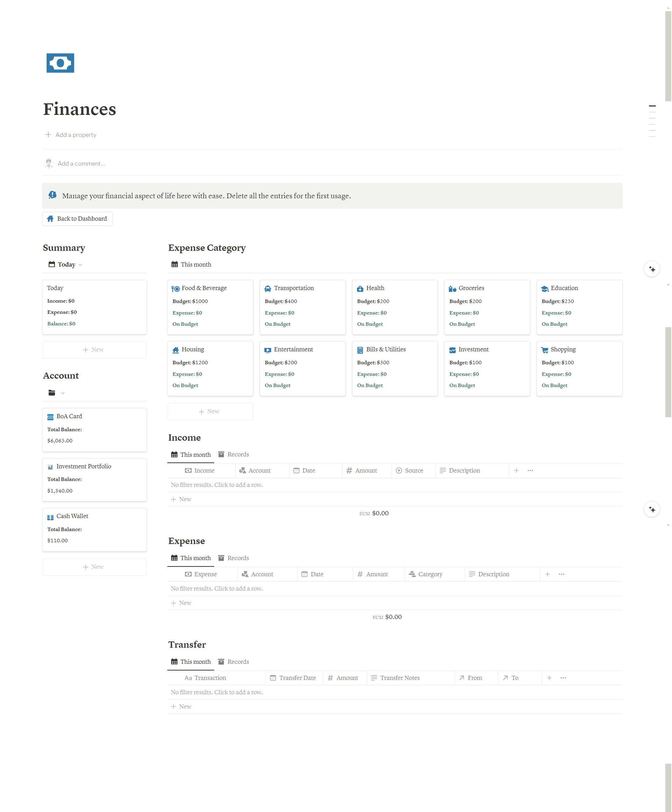
Task: Expand arrow below the lower sparkle icon
Action: (x=668, y=525)
